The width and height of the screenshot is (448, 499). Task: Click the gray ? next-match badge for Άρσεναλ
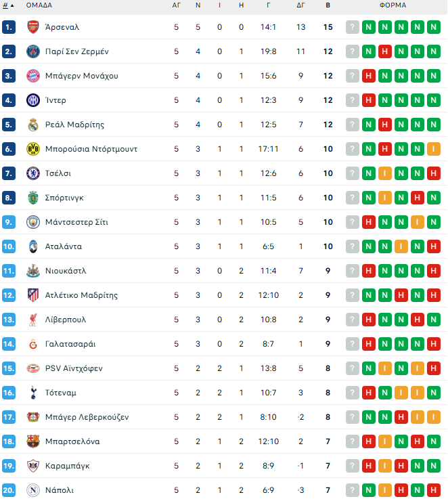(353, 27)
